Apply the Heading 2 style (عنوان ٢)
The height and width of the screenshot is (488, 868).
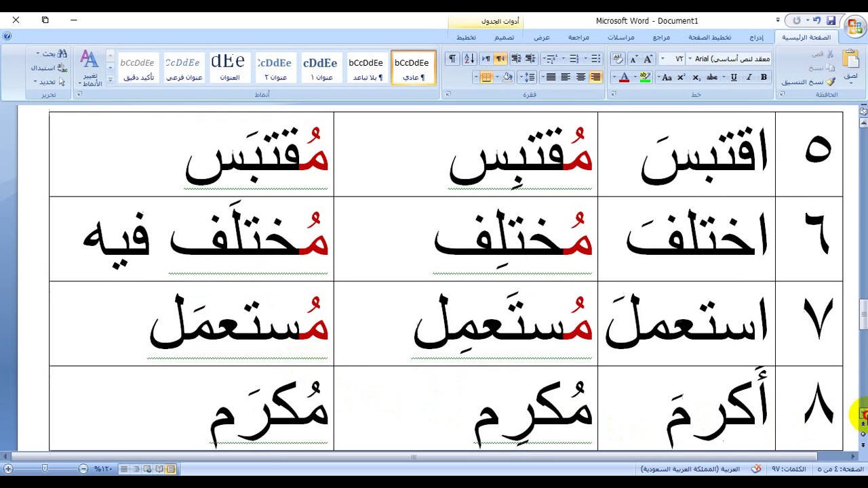click(x=274, y=68)
